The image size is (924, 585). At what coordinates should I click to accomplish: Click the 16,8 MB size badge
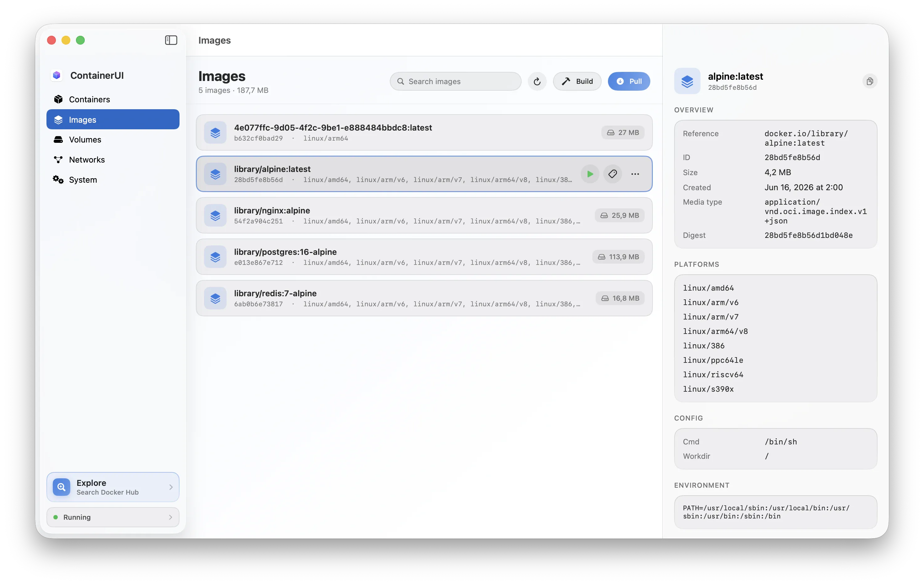pos(620,298)
